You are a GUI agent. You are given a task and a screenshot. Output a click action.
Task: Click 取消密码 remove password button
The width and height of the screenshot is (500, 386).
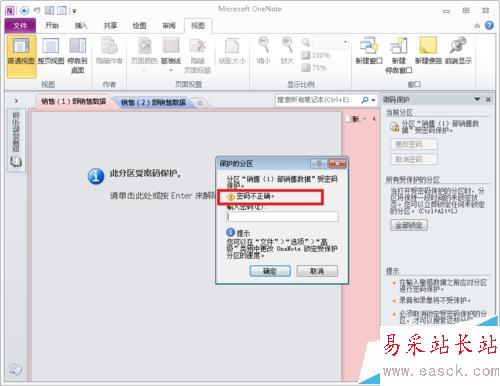[414, 159]
